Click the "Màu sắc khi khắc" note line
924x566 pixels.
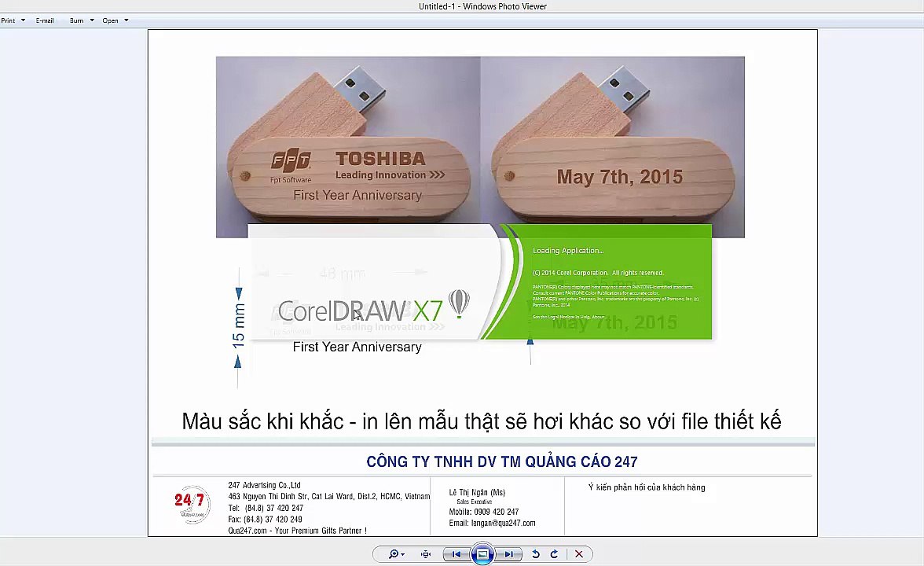[x=482, y=421]
